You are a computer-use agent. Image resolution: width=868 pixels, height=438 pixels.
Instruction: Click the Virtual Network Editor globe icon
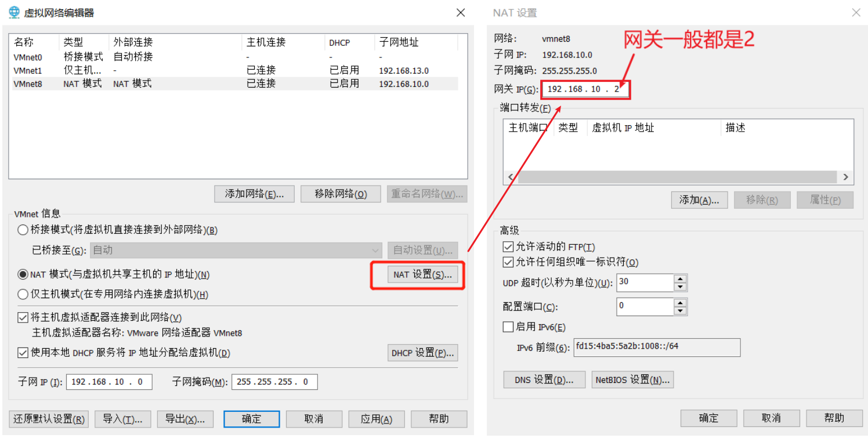coord(15,13)
